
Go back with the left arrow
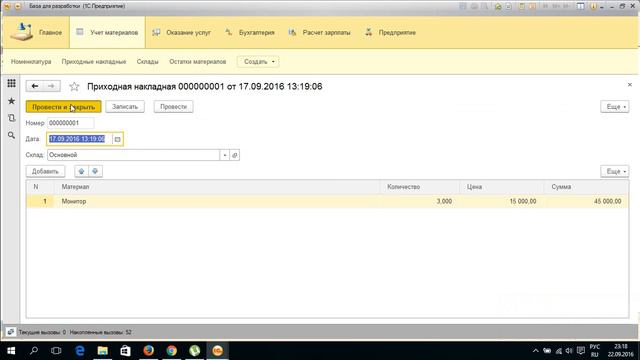click(35, 86)
